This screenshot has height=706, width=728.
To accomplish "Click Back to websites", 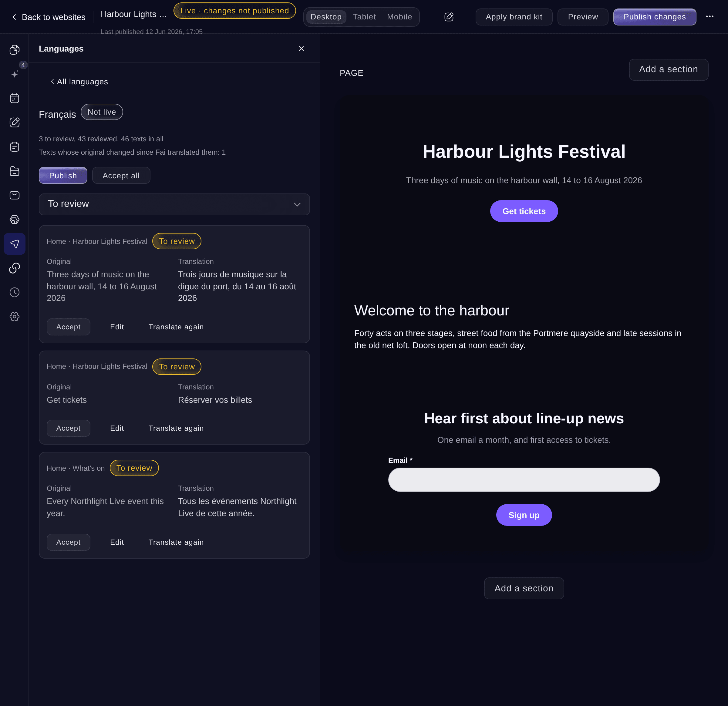I will click(49, 17).
